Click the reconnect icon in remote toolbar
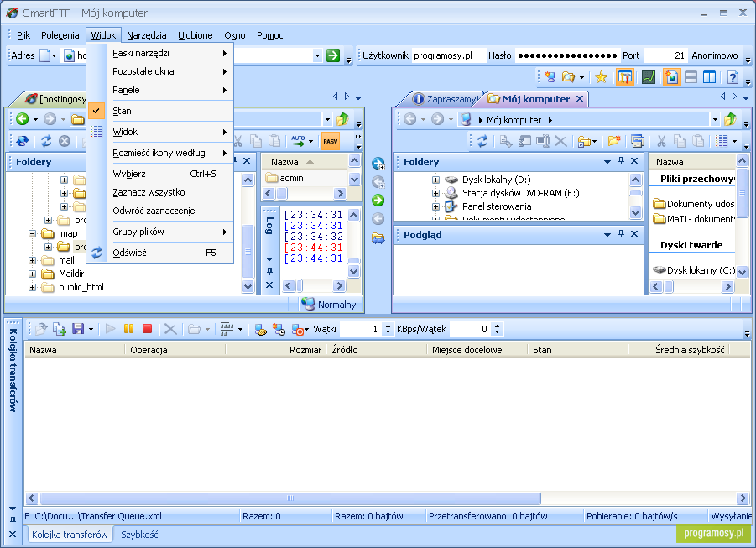The width and height of the screenshot is (756, 548). pos(22,141)
